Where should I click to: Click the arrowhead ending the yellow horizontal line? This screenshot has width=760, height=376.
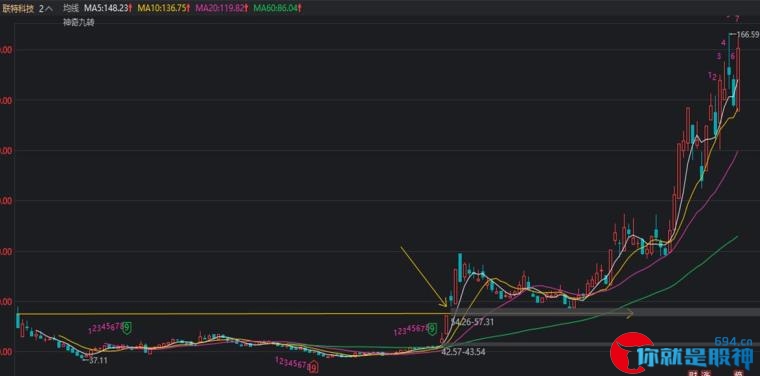tap(630, 314)
